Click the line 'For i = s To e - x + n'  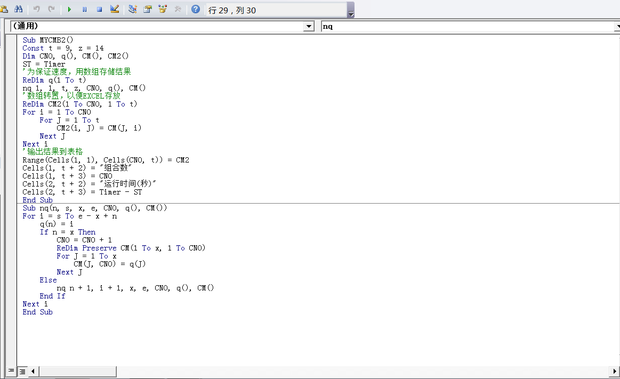click(x=70, y=216)
